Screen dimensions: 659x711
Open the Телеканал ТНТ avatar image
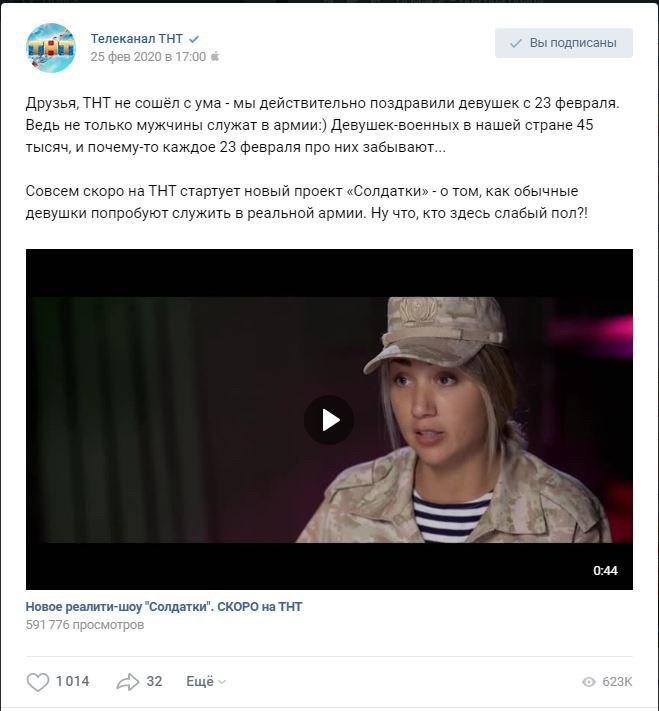[51, 48]
